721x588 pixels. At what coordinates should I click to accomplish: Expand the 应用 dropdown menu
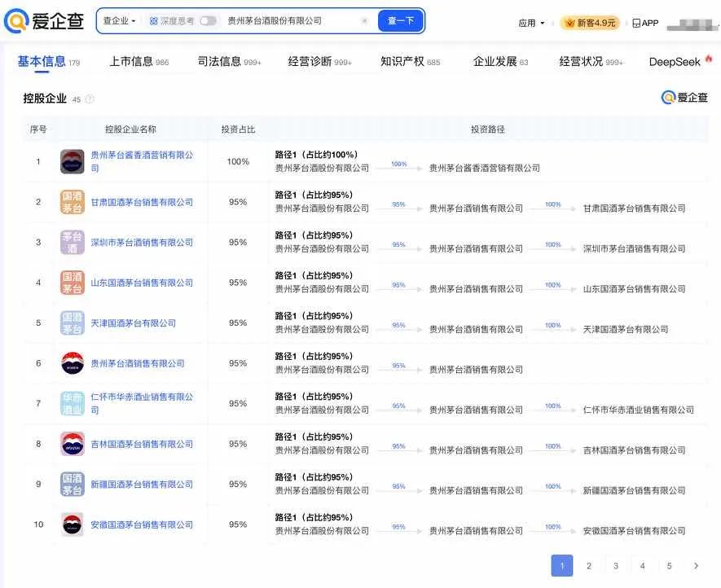click(x=531, y=23)
